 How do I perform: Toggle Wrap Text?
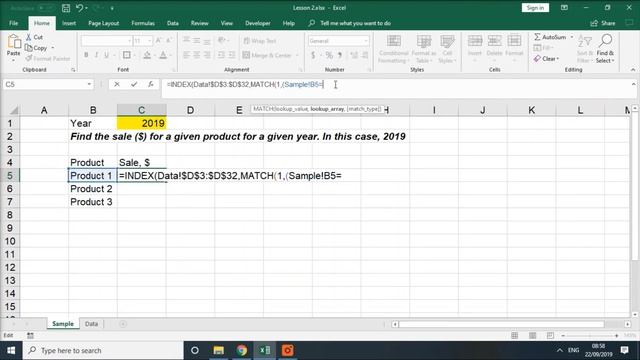260,41
